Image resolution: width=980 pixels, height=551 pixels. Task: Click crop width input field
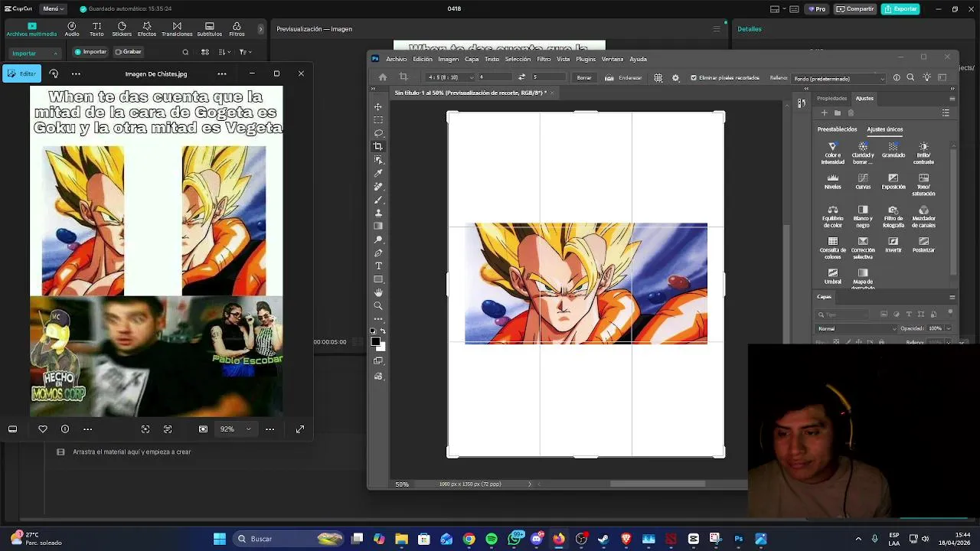point(494,77)
